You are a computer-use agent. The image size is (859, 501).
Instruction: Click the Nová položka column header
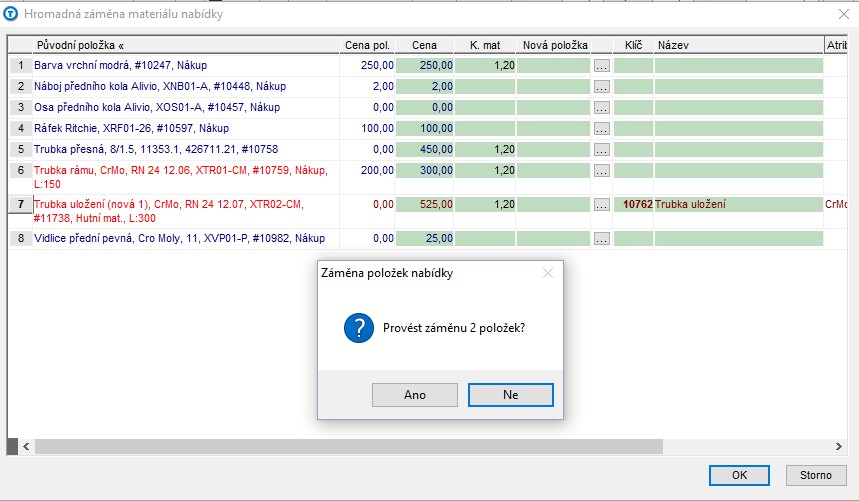click(x=554, y=45)
